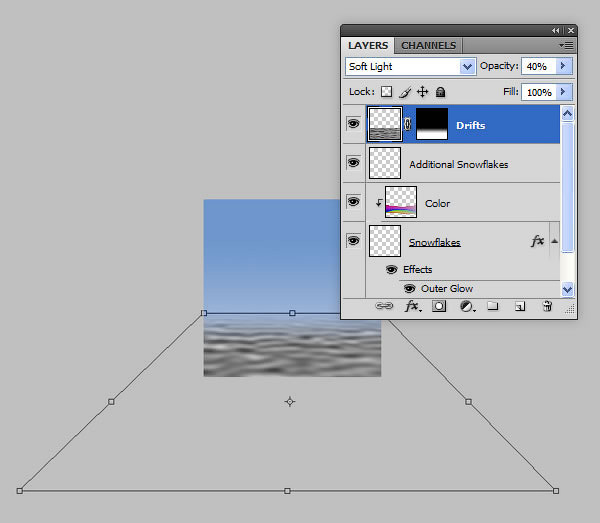Click the transform center reference point
The height and width of the screenshot is (523, 600).
pos(290,401)
